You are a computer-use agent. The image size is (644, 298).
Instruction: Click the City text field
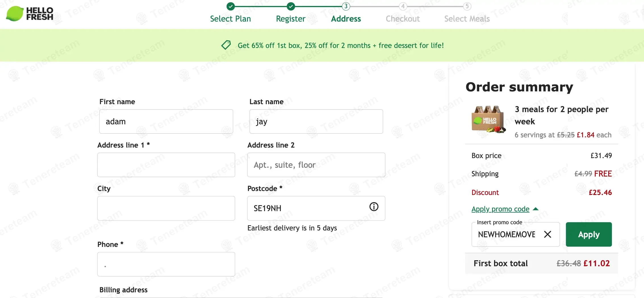(x=166, y=208)
